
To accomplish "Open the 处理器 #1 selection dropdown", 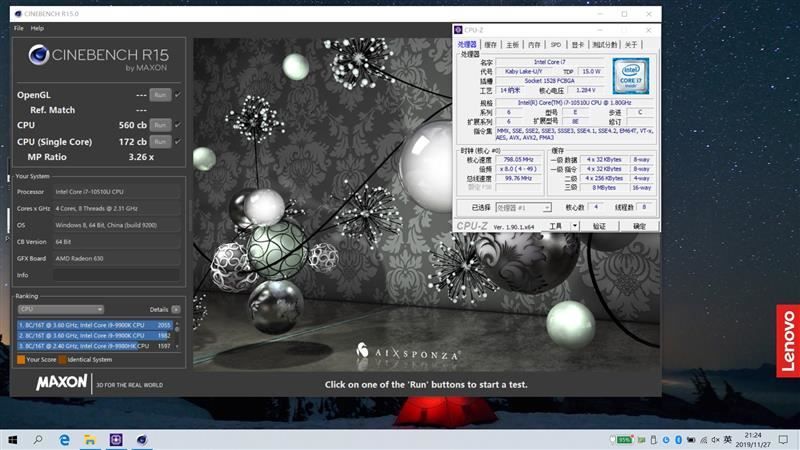I will click(523, 208).
